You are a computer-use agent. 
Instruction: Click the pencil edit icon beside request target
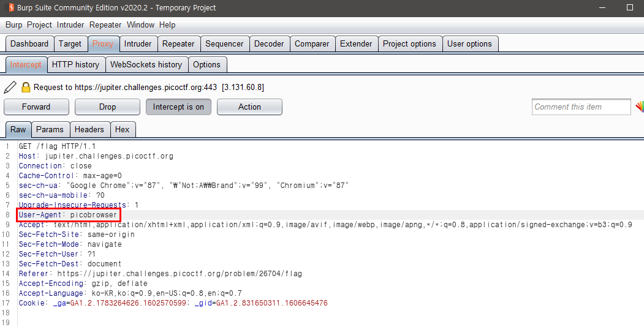tap(10, 88)
